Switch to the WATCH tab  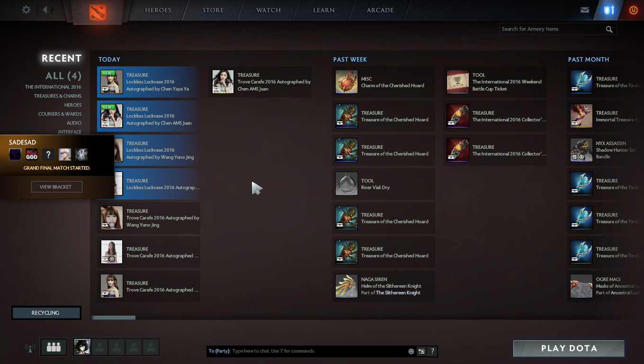click(268, 10)
